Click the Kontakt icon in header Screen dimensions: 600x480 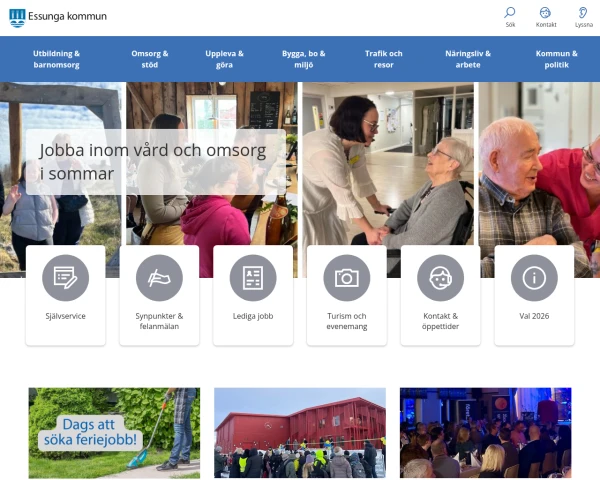coord(546,13)
